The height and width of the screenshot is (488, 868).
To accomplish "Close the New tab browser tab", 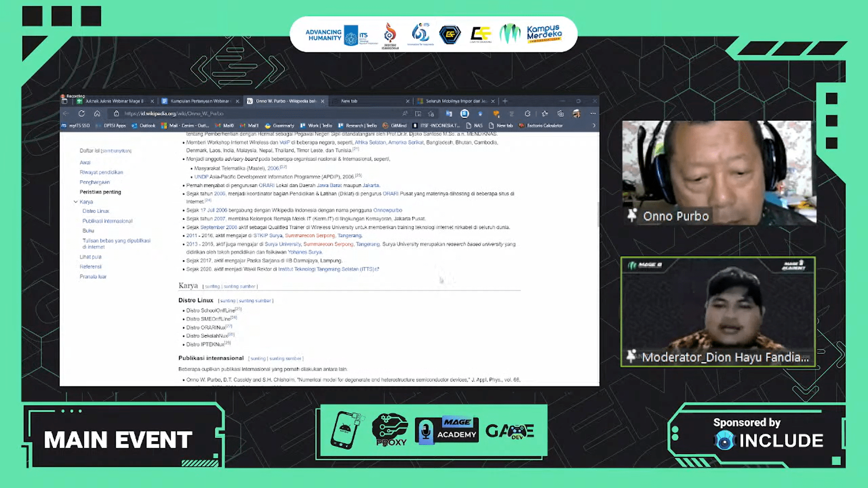I will (x=407, y=101).
